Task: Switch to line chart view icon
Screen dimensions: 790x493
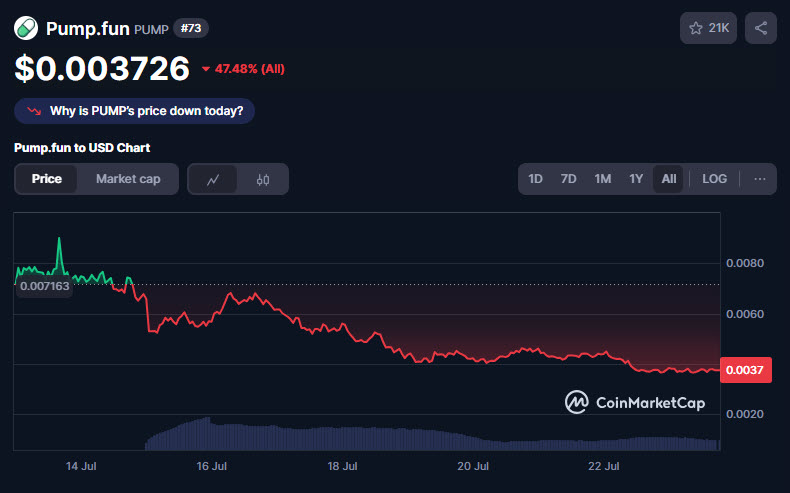Action: [213, 179]
